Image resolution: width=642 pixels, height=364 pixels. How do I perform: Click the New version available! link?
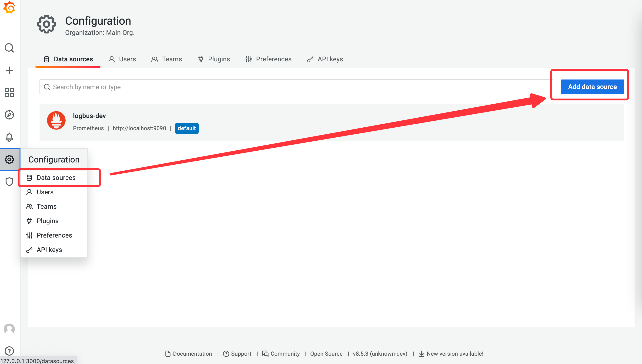[x=451, y=354]
